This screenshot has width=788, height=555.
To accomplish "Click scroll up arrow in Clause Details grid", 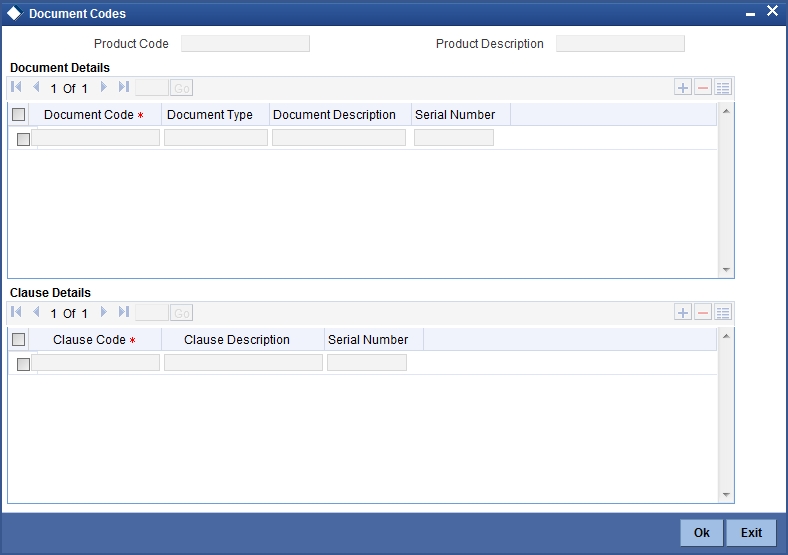I will pyautogui.click(x=726, y=336).
